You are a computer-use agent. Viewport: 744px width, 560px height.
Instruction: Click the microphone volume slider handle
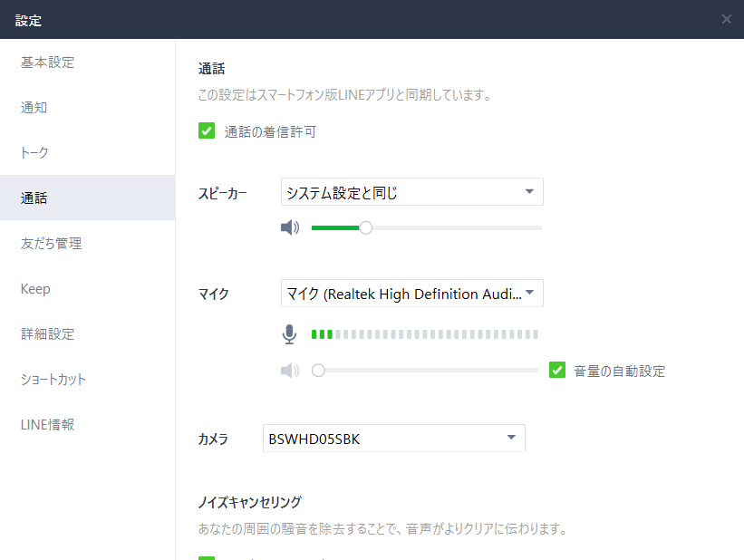[318, 371]
